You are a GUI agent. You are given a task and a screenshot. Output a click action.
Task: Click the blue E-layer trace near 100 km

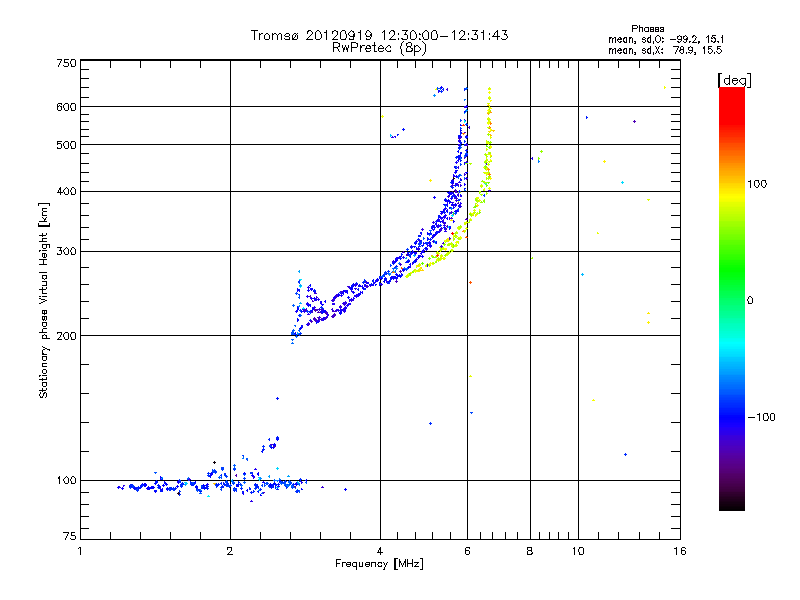[x=214, y=484]
